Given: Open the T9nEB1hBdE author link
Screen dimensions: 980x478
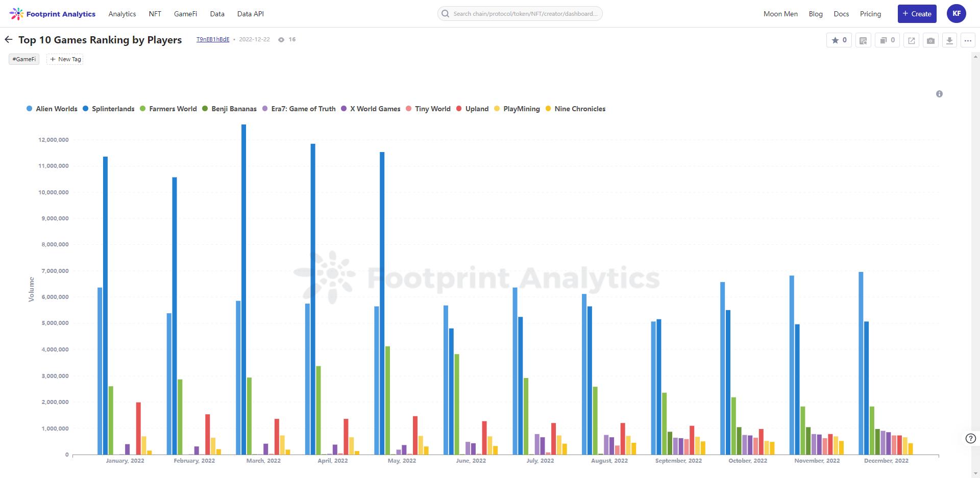Looking at the screenshot, I should pyautogui.click(x=213, y=39).
